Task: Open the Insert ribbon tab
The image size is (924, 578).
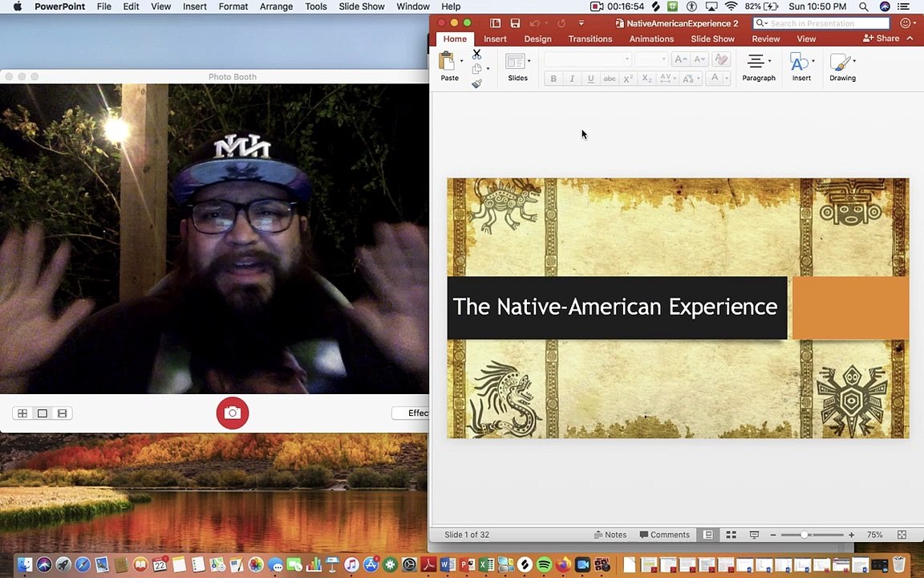Action: pyautogui.click(x=495, y=39)
